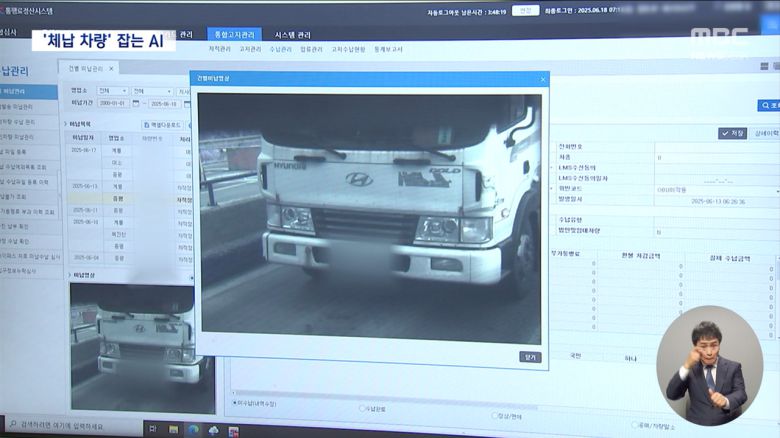The height and width of the screenshot is (438, 780).
Task: Collapse the 미납영상 section arrow
Action: coord(69,275)
